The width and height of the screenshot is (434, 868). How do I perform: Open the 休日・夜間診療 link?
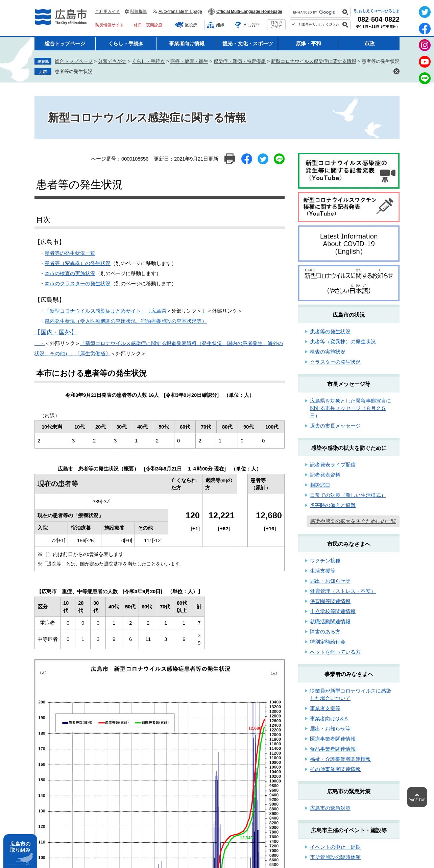[x=148, y=25]
